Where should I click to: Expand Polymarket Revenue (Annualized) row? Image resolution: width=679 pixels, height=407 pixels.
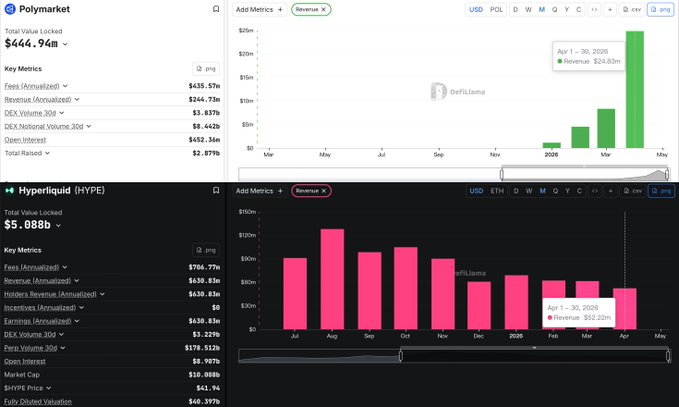[77, 100]
